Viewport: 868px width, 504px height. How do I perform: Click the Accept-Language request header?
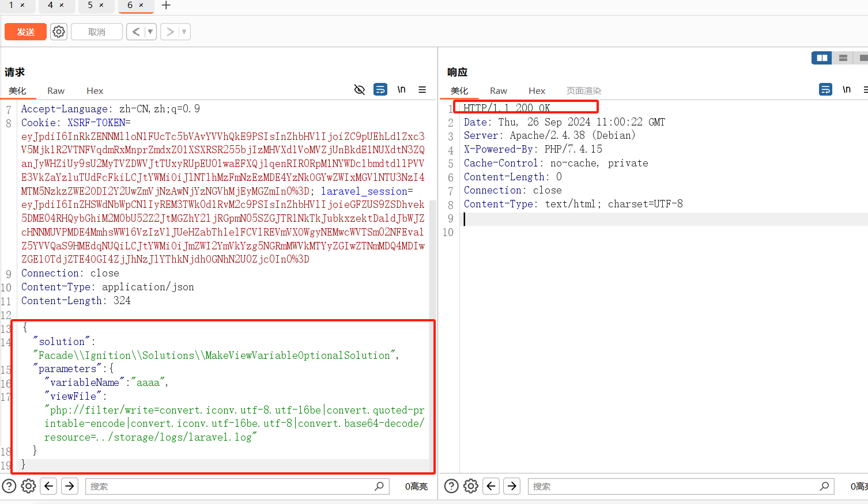click(x=111, y=109)
